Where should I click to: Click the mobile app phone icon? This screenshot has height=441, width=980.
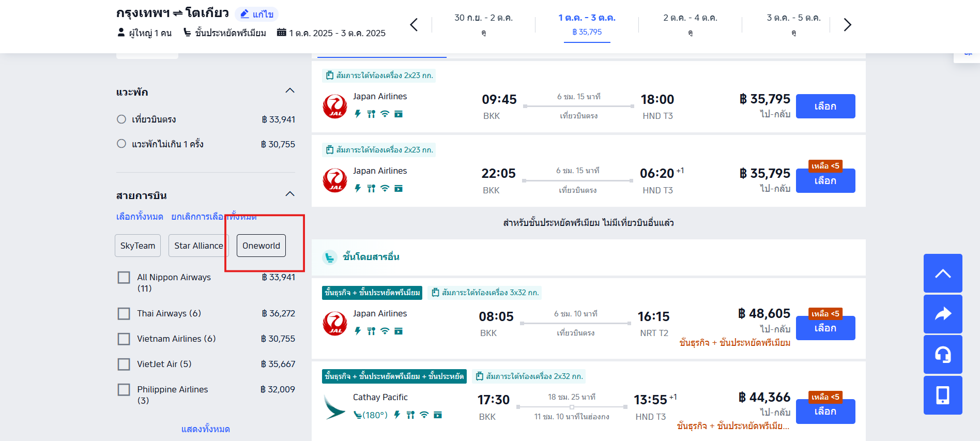pyautogui.click(x=942, y=396)
